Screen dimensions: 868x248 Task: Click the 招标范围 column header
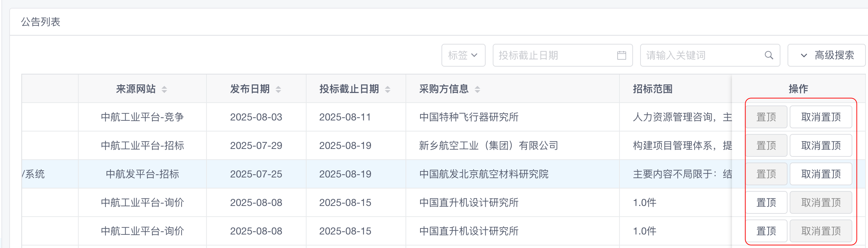pyautogui.click(x=653, y=89)
